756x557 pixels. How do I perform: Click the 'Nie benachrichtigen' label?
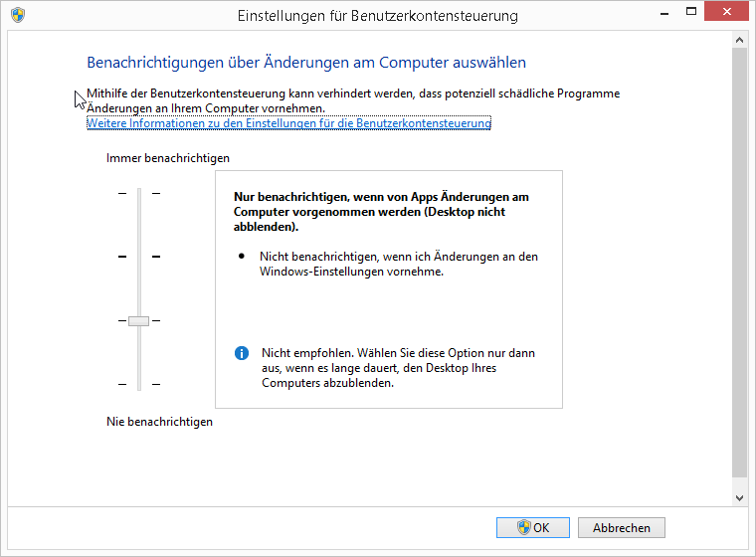(159, 422)
